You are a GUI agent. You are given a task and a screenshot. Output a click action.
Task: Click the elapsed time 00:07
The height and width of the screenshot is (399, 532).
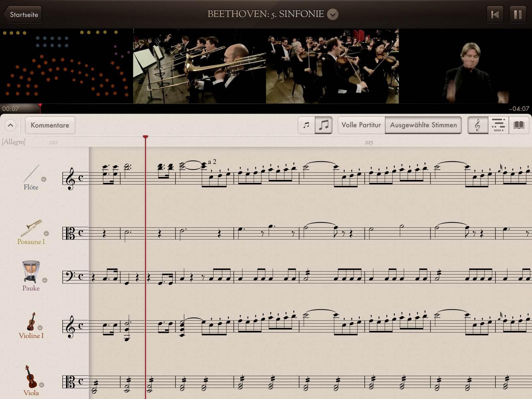[10, 109]
